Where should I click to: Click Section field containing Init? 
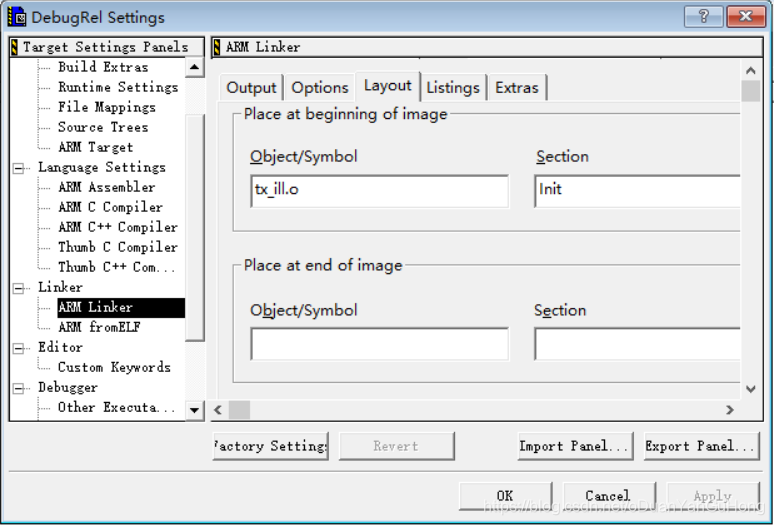tap(637, 190)
